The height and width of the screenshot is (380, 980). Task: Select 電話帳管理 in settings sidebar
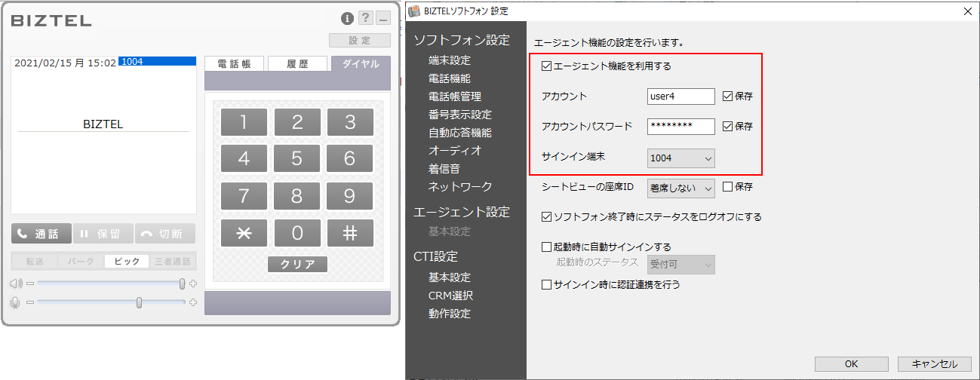pos(455,97)
